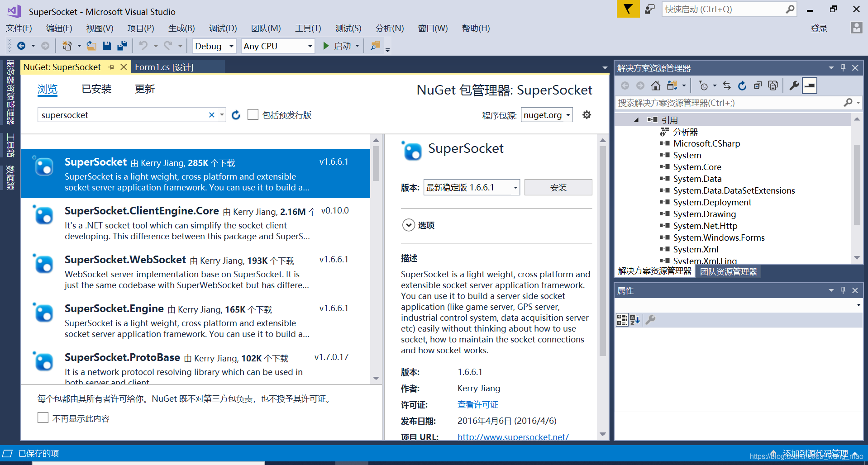868x465 pixels.
Task: Open NuGet package source settings gear
Action: tap(587, 115)
